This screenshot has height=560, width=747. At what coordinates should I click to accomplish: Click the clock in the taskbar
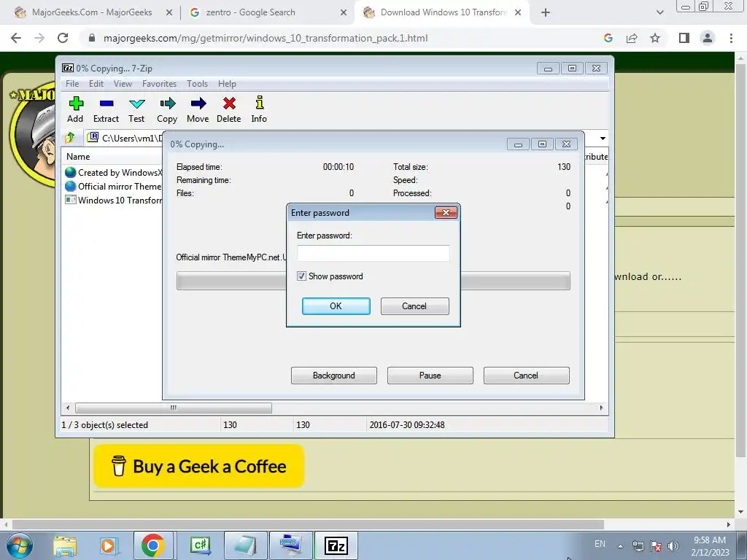(x=709, y=546)
